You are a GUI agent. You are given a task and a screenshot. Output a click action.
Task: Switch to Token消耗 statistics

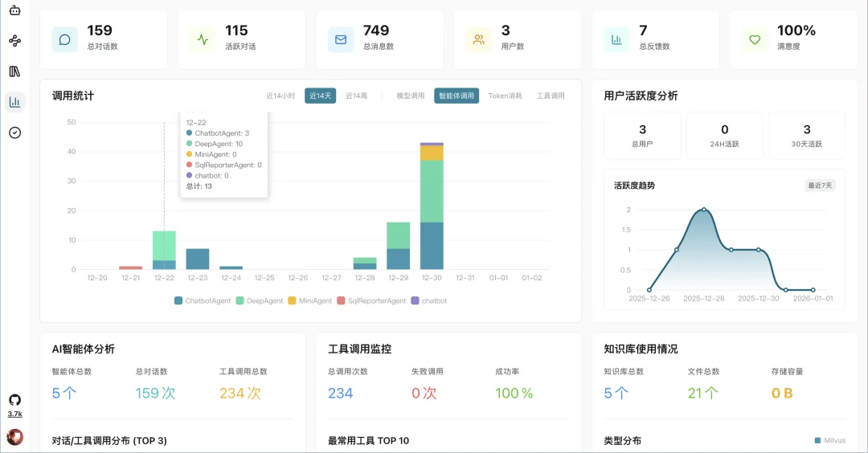coord(505,96)
